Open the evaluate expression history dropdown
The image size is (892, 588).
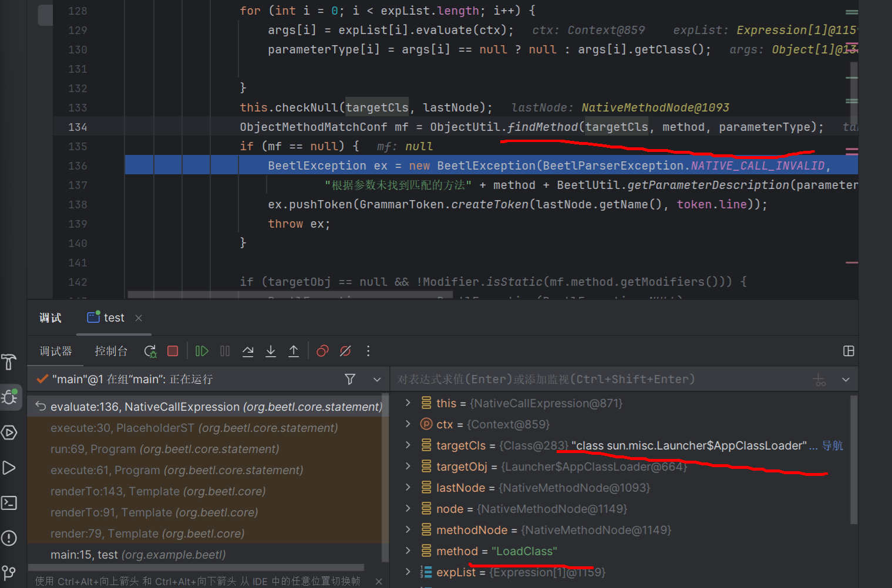click(846, 380)
